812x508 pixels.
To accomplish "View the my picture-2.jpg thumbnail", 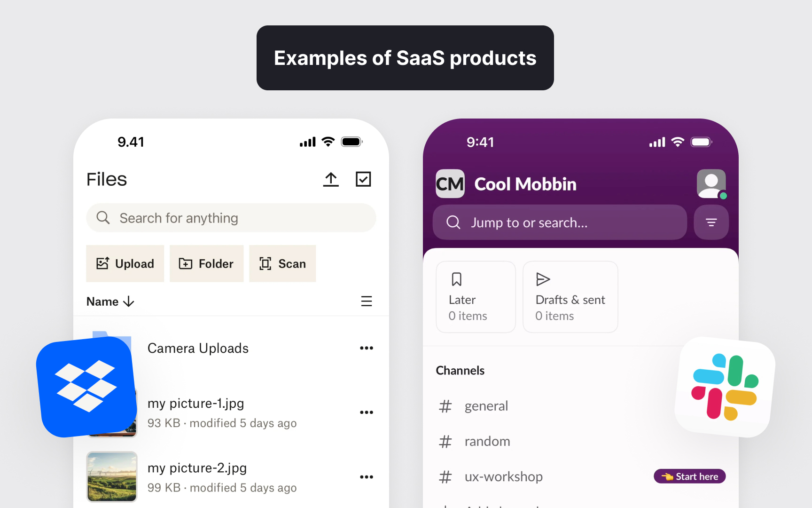I will point(111,476).
